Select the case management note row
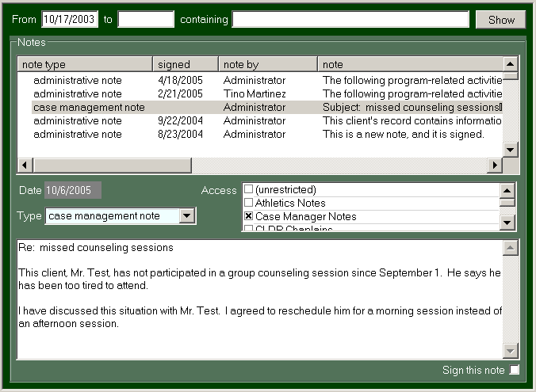The image size is (536, 392). pyautogui.click(x=266, y=107)
